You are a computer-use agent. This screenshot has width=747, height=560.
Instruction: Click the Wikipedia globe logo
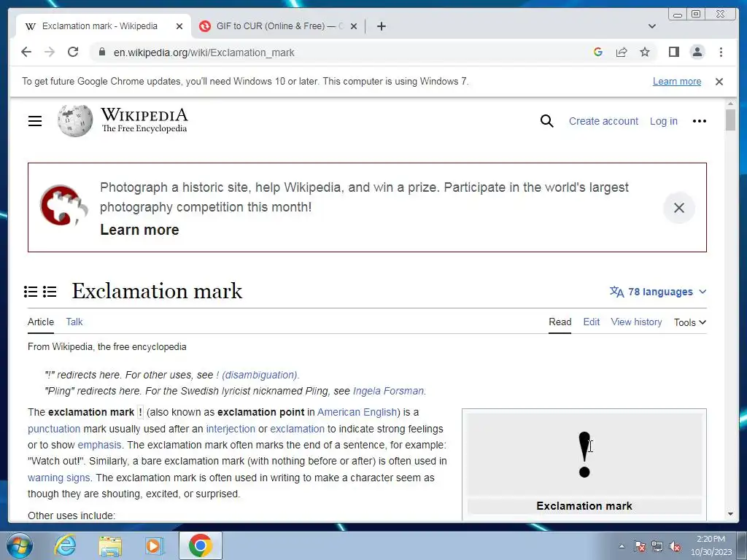point(75,121)
